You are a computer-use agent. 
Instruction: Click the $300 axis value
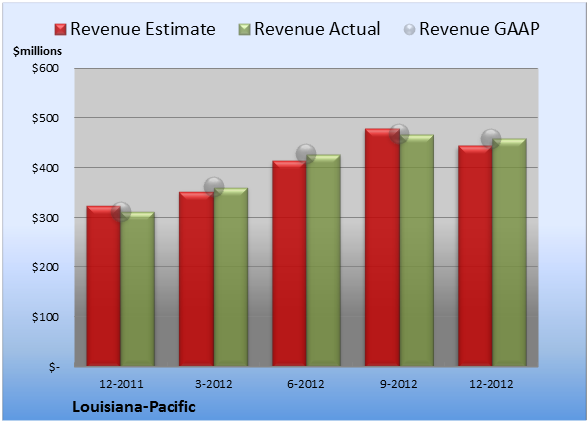(45, 218)
